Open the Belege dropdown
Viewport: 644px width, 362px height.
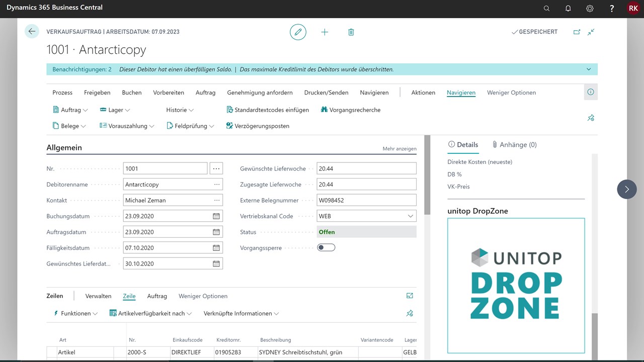69,126
